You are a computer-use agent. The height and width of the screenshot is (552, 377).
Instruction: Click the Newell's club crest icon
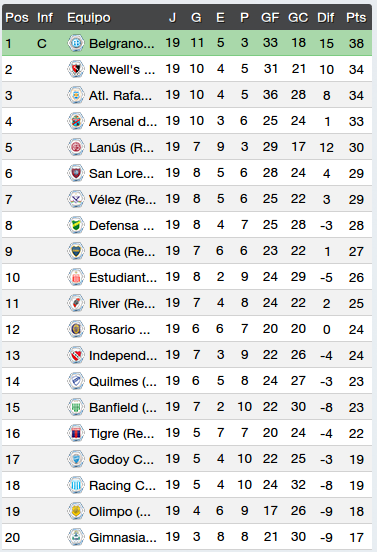pos(76,69)
